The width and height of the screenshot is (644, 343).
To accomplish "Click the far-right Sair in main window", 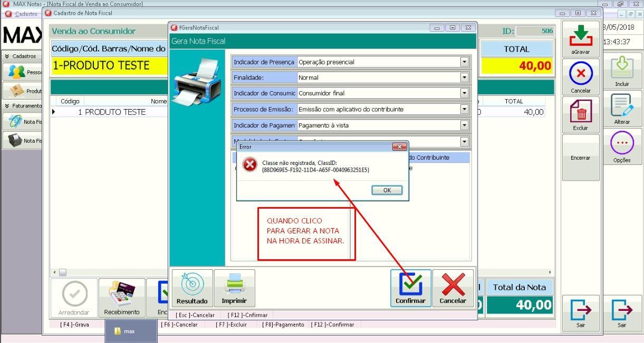I will [622, 313].
